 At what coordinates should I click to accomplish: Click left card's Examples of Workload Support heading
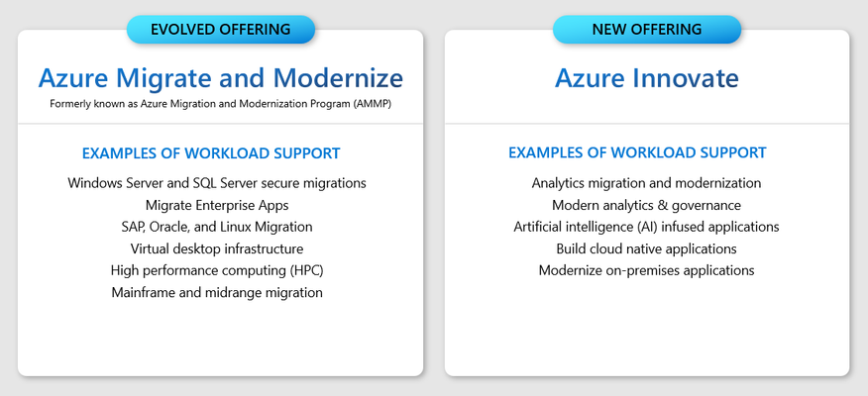tap(211, 153)
